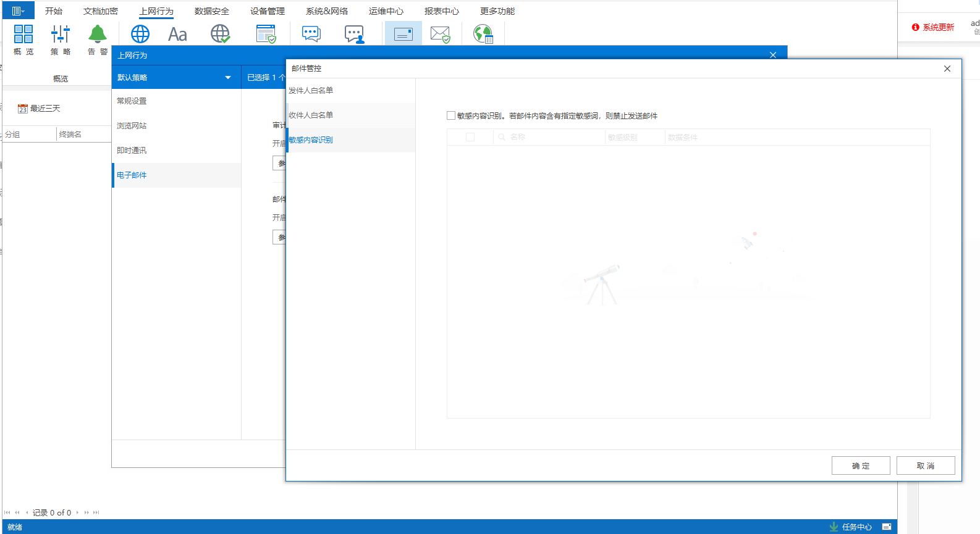Cancel the dialog with 取消 button
The image size is (980, 534).
tap(926, 465)
